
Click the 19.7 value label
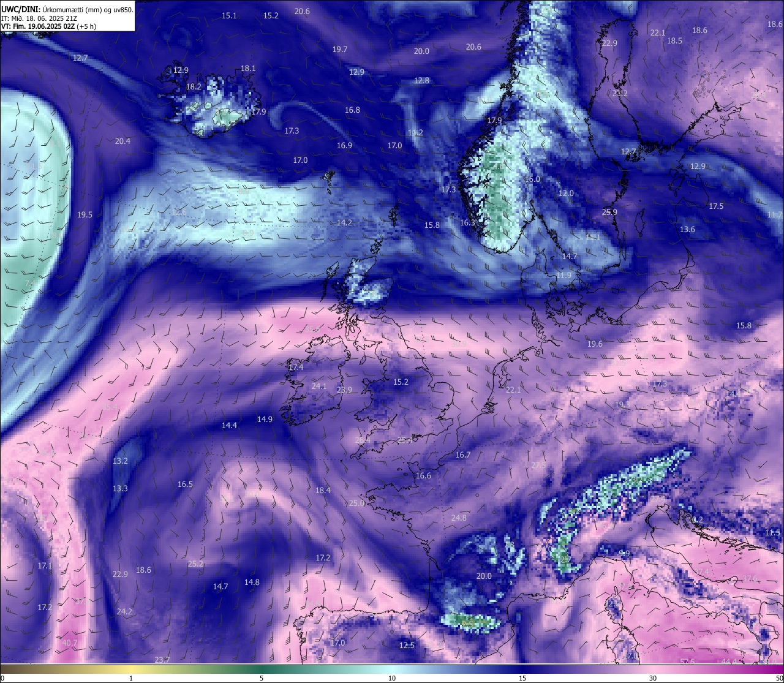[340, 49]
